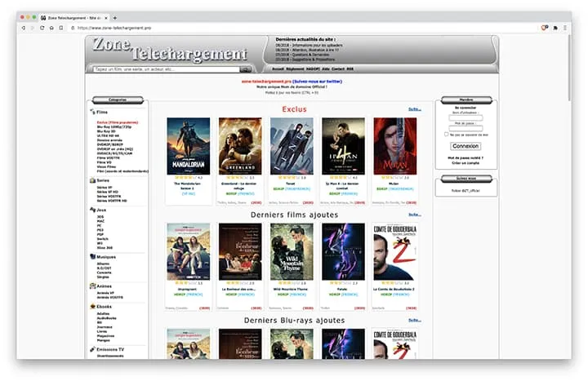Image resolution: width=588 pixels, height=381 pixels.
Task: Click the Ebooks category icon
Action: point(92,306)
